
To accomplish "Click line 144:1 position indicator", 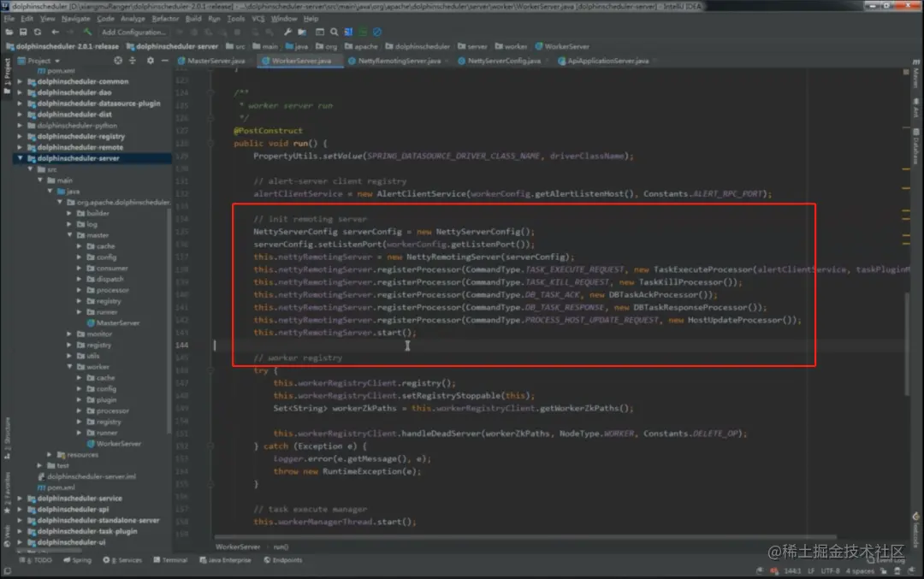I will point(792,570).
